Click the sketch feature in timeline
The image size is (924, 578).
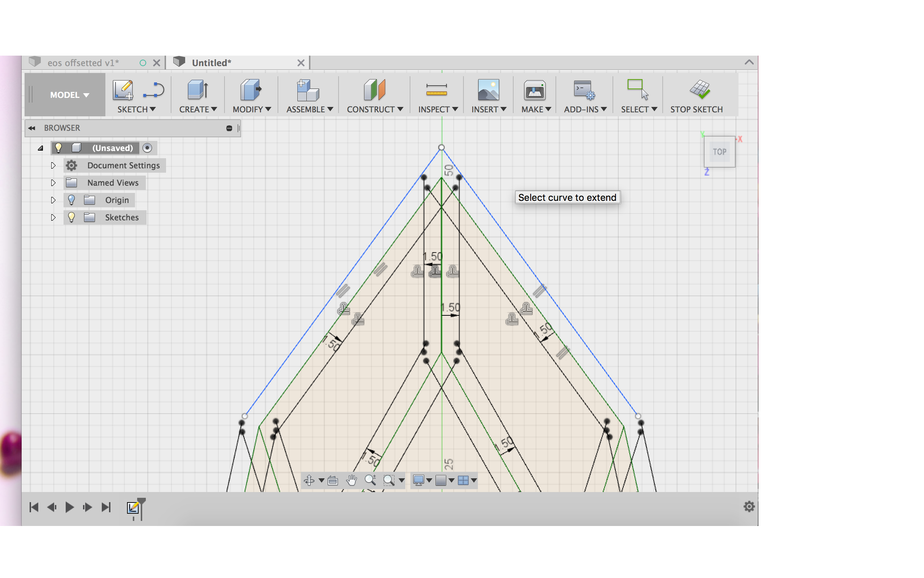[133, 508]
